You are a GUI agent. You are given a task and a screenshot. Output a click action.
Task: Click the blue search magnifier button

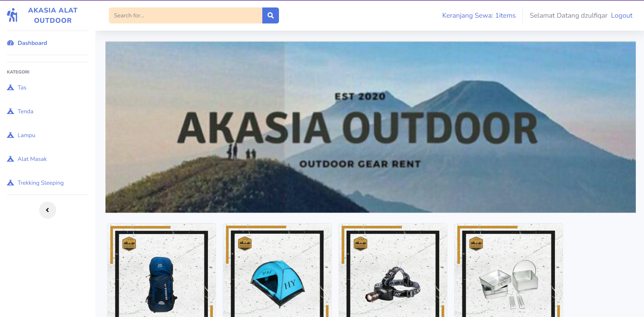270,15
